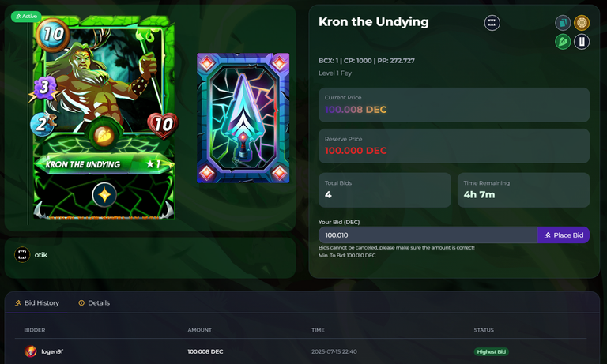607x364 pixels.
Task: Click the gold ability star on card
Action: 104,194
